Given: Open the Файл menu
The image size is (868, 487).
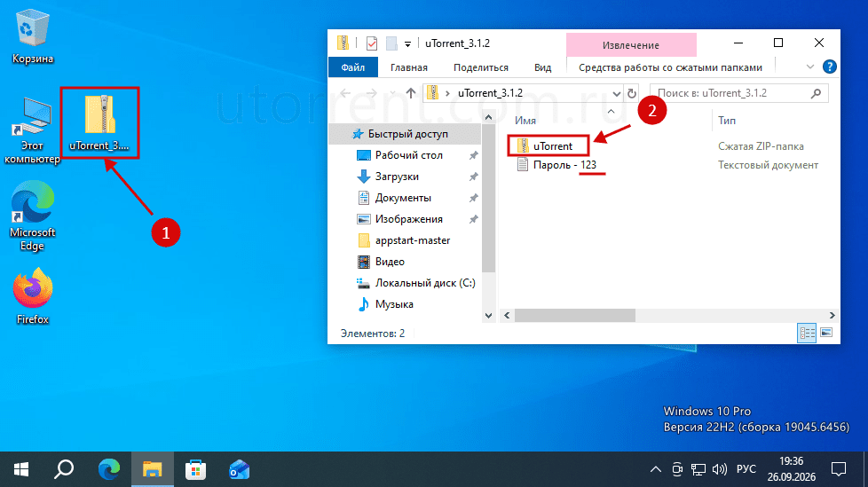Looking at the screenshot, I should [x=353, y=67].
